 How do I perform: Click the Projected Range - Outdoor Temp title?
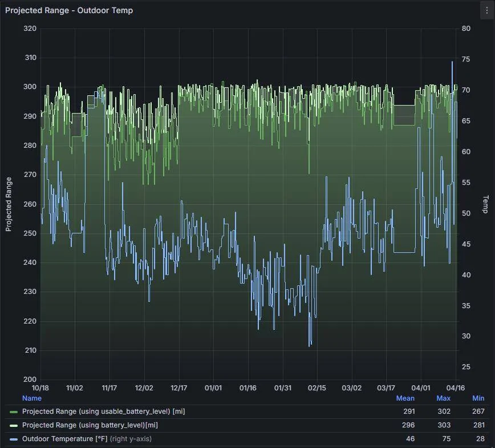(69, 10)
